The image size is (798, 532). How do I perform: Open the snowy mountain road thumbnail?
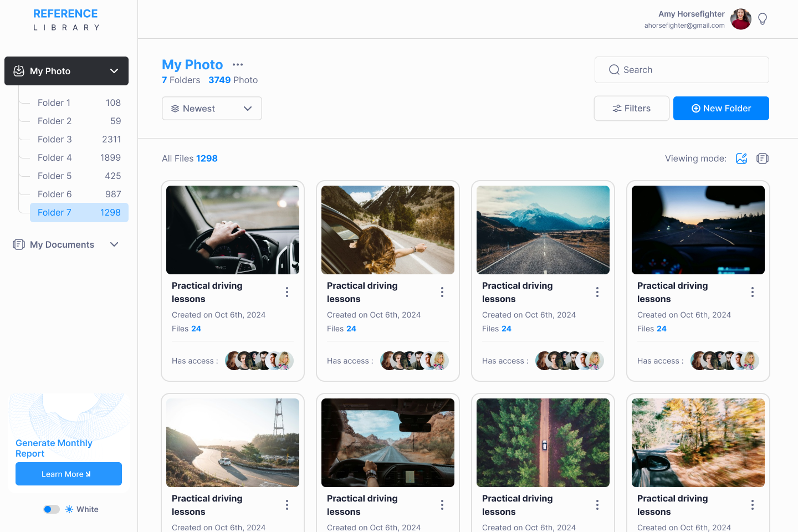tap(543, 230)
